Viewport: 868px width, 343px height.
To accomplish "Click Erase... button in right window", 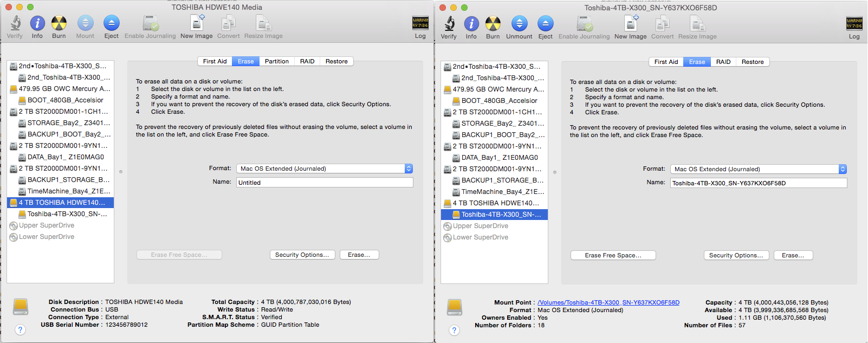I will pyautogui.click(x=793, y=255).
